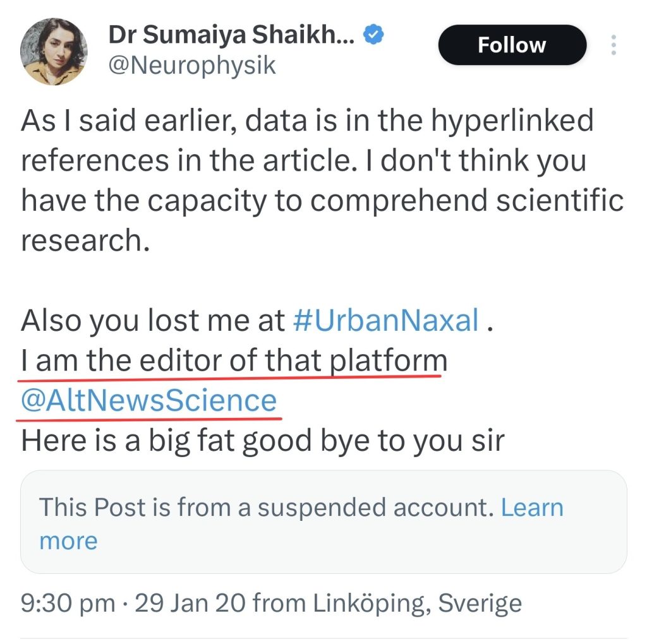647x644 pixels.
Task: Click the suspended account notice text
Action: 265,508
